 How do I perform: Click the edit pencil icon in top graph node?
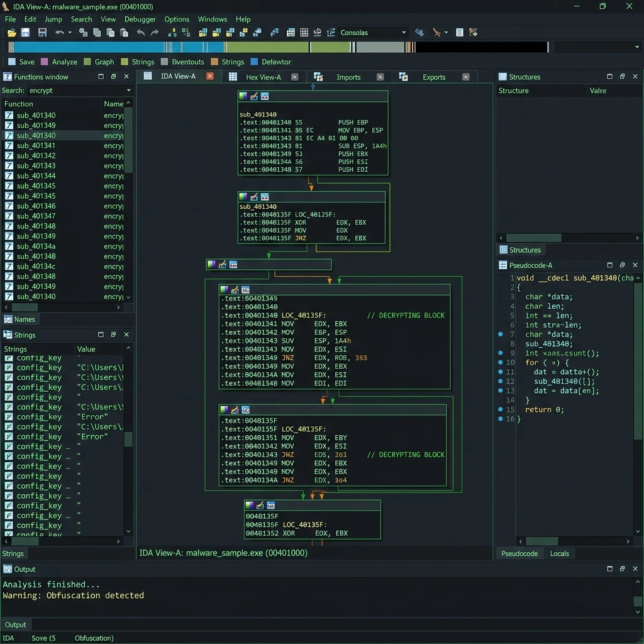click(x=254, y=96)
